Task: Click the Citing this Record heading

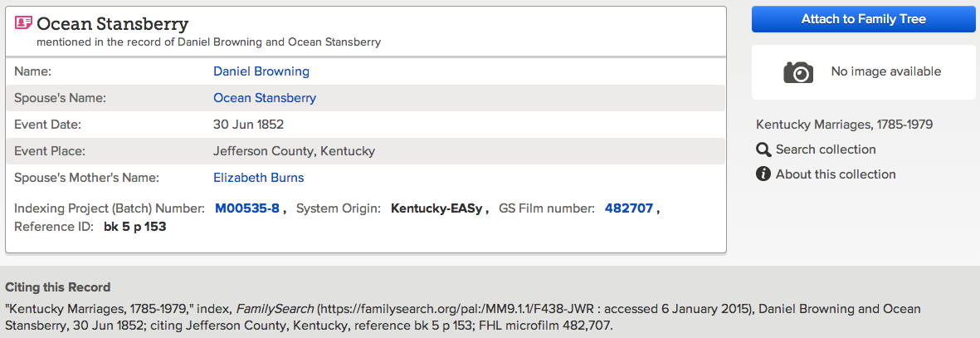Action: tap(57, 287)
